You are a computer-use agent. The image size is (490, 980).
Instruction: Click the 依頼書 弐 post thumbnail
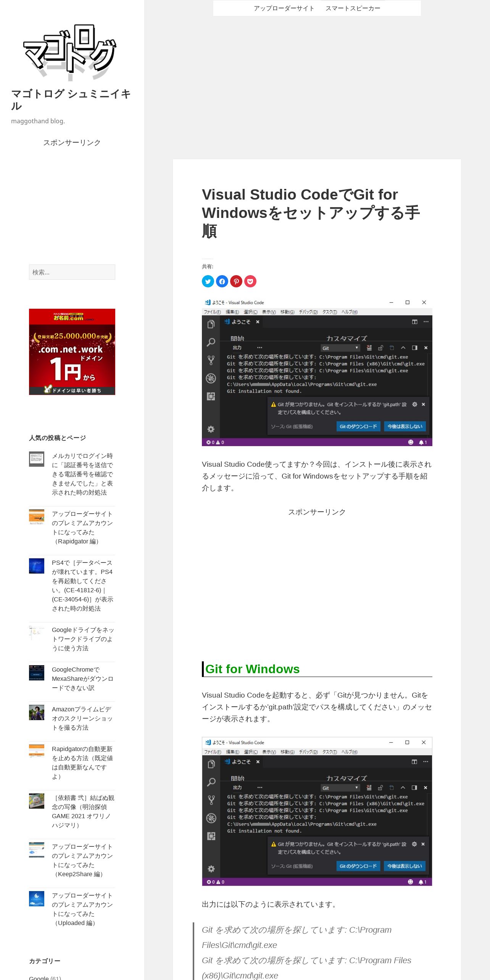coord(37,801)
